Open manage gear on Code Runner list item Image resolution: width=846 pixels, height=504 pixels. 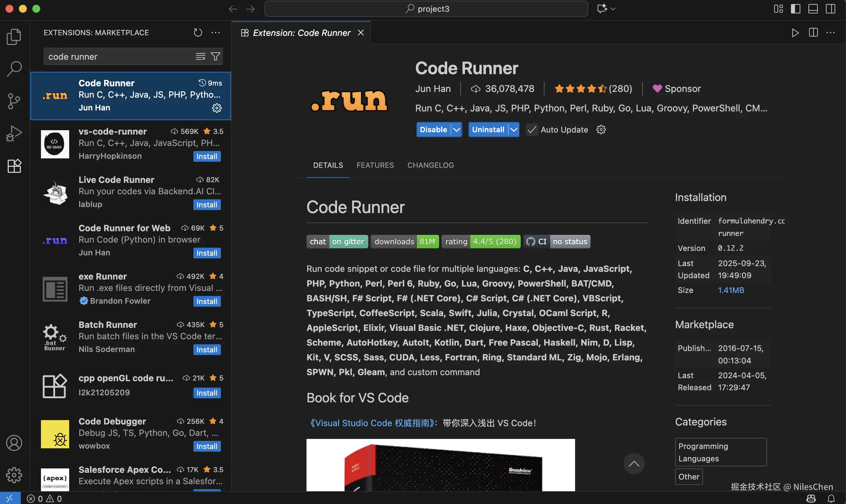point(217,108)
